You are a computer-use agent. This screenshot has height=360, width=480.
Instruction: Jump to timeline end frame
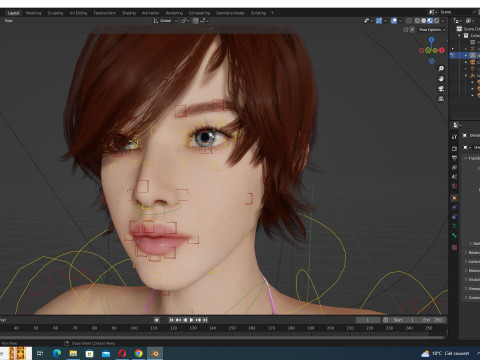(205, 320)
